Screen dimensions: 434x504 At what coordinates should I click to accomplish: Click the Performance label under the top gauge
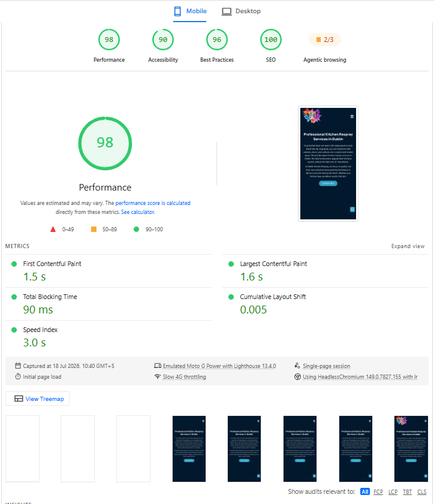pos(109,60)
